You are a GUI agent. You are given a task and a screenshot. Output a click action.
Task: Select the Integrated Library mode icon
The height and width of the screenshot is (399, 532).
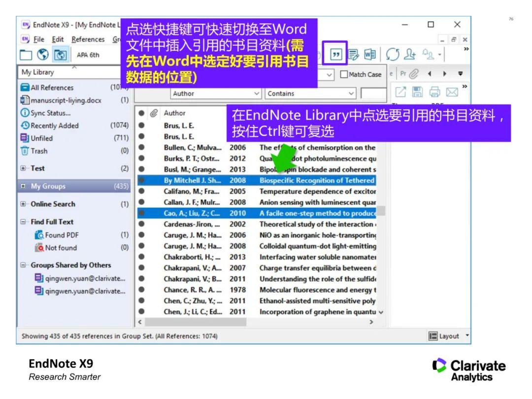tap(60, 54)
